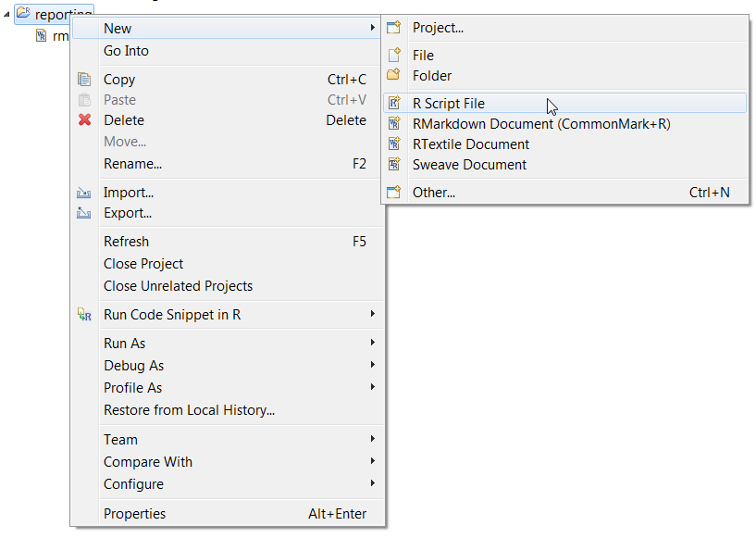Click the Run Code Snippet in R icon

tap(84, 315)
